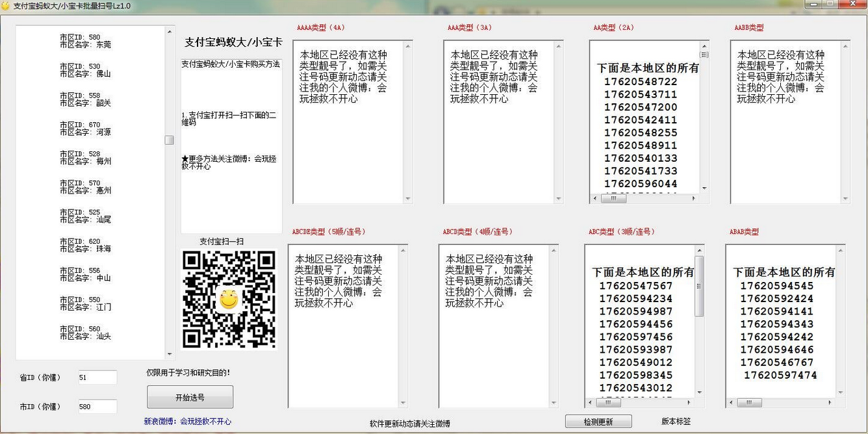Click number 17620594456 in the ABC list
Screen dimensions: 868x434
tap(636, 324)
